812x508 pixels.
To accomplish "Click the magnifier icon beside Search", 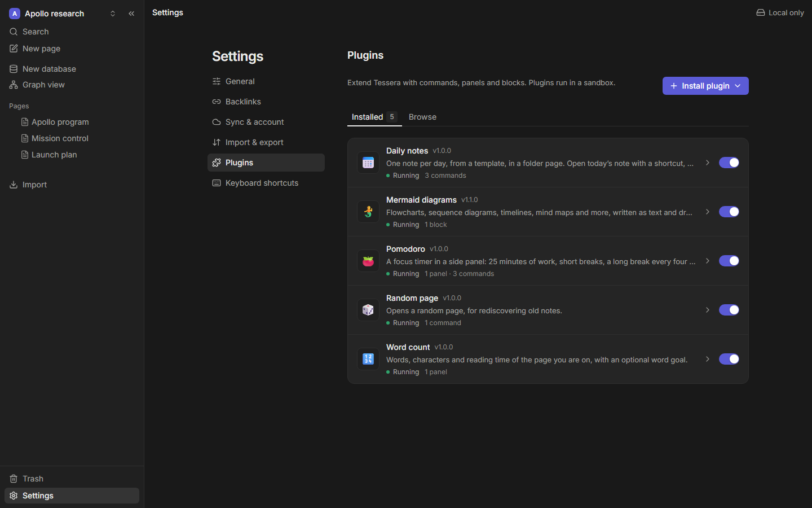I will 14,32.
